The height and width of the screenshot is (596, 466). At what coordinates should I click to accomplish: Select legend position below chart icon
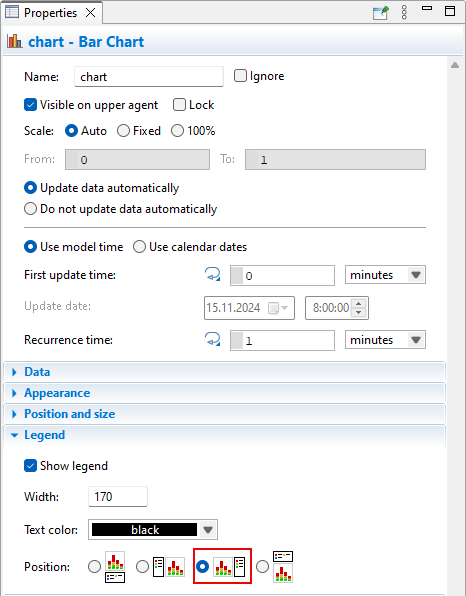(115, 567)
